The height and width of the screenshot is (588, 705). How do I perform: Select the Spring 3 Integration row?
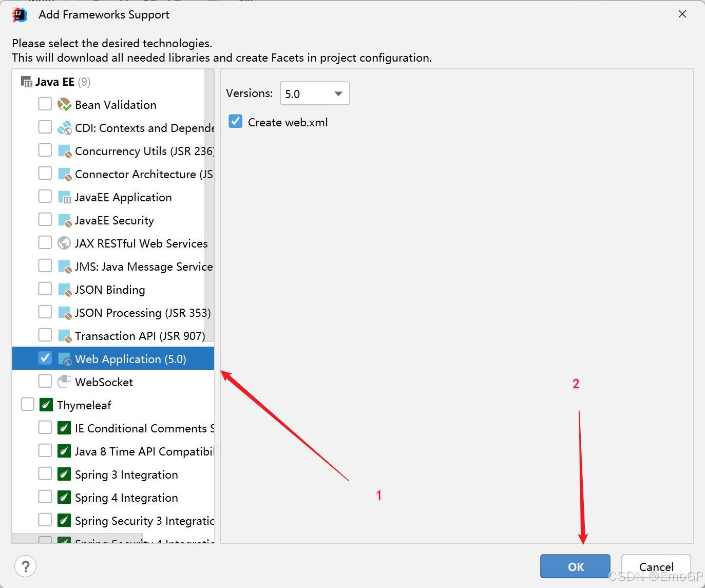pyautogui.click(x=113, y=475)
